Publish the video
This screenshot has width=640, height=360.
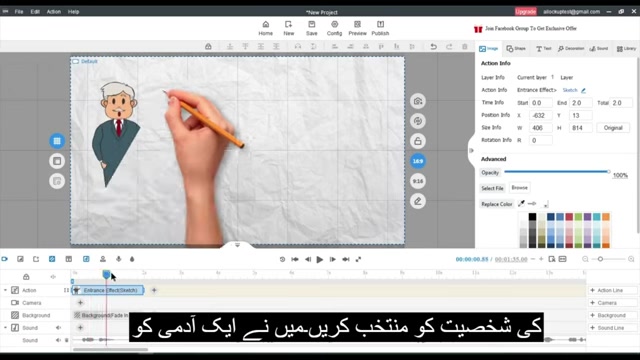coord(380,28)
